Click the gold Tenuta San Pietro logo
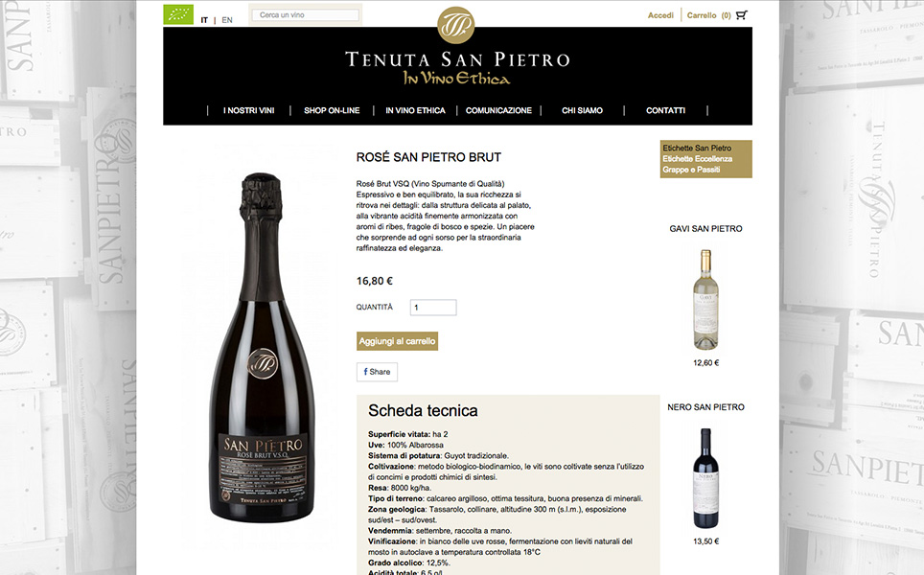The height and width of the screenshot is (575, 924). (455, 25)
